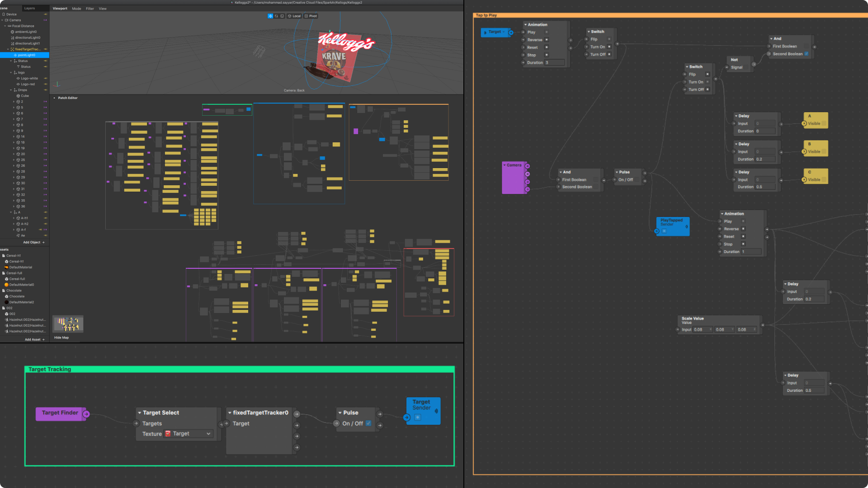Toggle the Pivot button
This screenshot has height=488, width=868.
pos(311,16)
